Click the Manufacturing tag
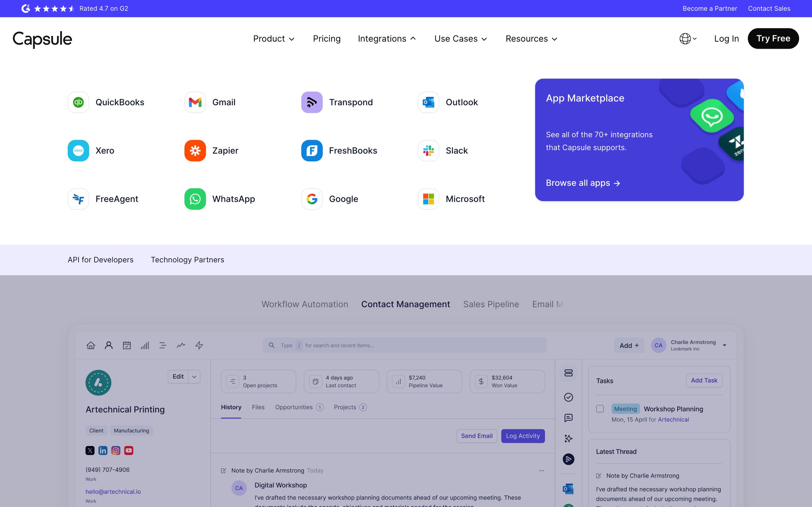 pyautogui.click(x=131, y=431)
